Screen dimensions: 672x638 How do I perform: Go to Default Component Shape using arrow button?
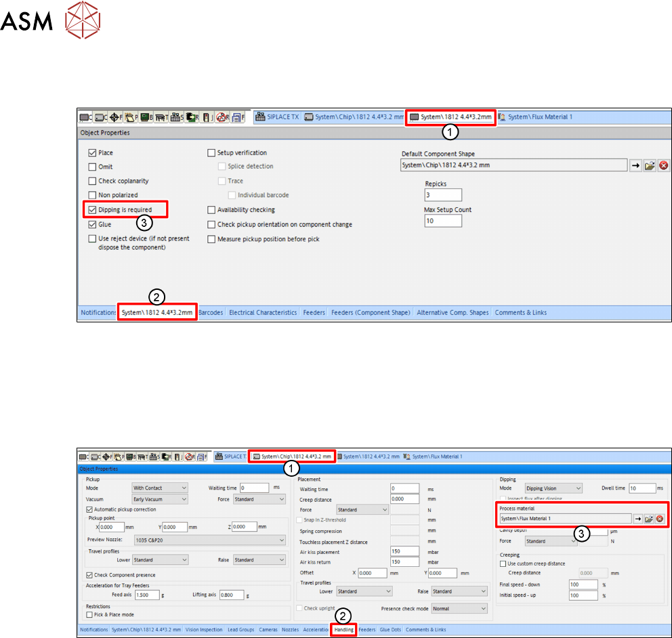tap(635, 165)
